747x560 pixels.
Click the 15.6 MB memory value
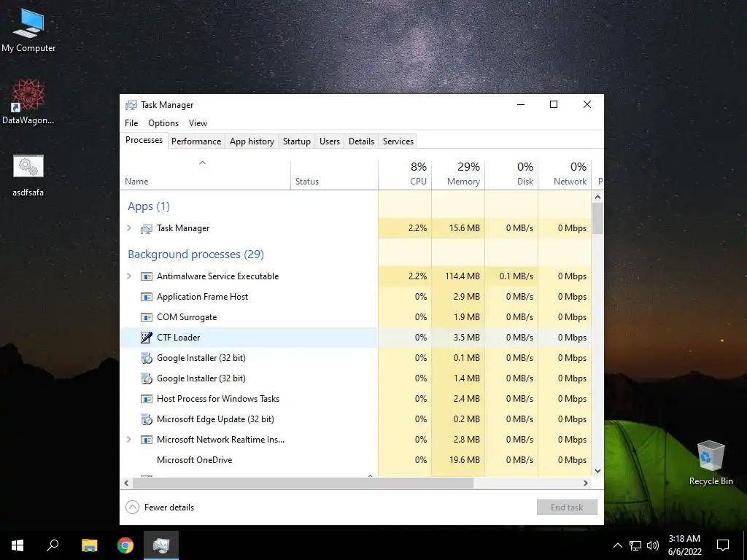click(x=464, y=228)
